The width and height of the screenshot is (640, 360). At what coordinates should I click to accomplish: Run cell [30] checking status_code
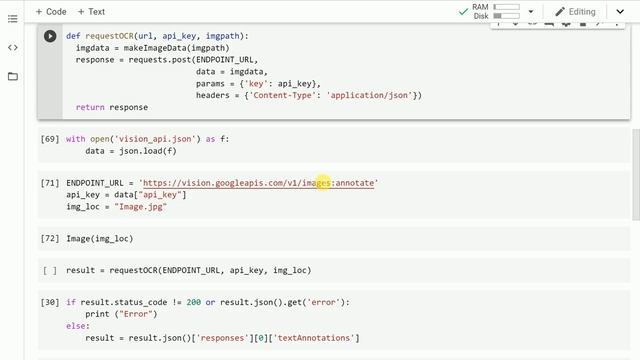pyautogui.click(x=50, y=302)
